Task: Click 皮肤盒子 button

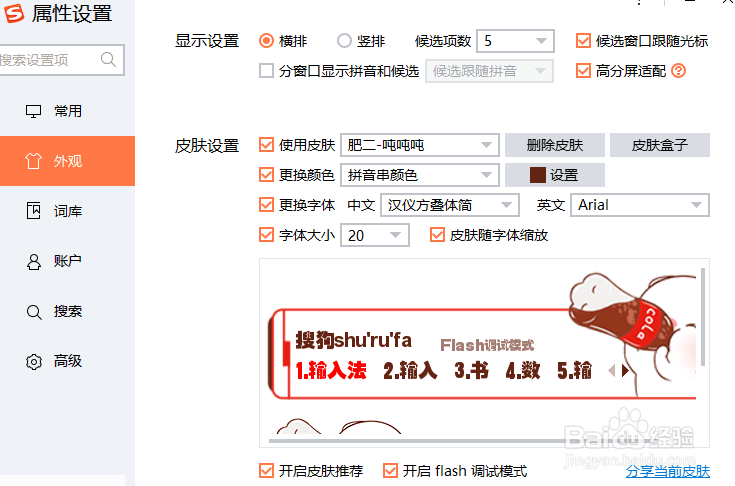Action: click(660, 145)
